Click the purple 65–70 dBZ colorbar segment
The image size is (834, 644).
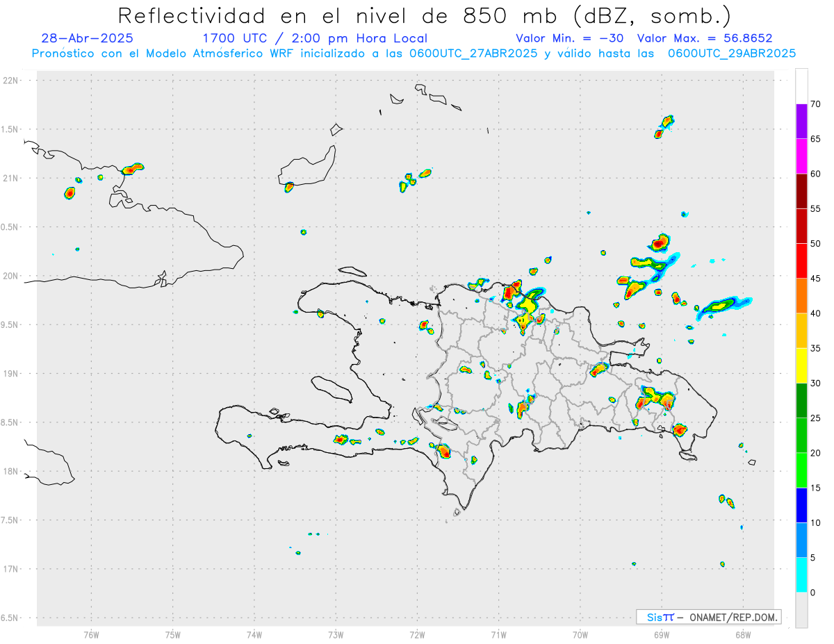[x=801, y=121]
